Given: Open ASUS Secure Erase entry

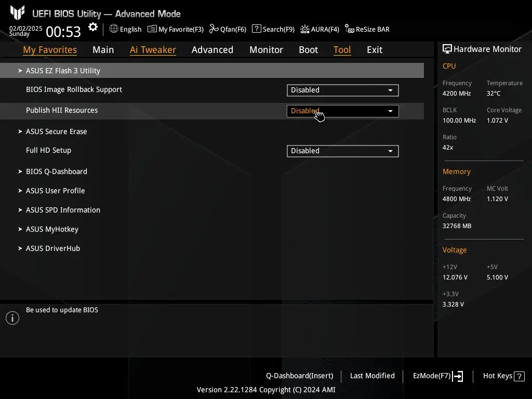Looking at the screenshot, I should click(x=56, y=131).
